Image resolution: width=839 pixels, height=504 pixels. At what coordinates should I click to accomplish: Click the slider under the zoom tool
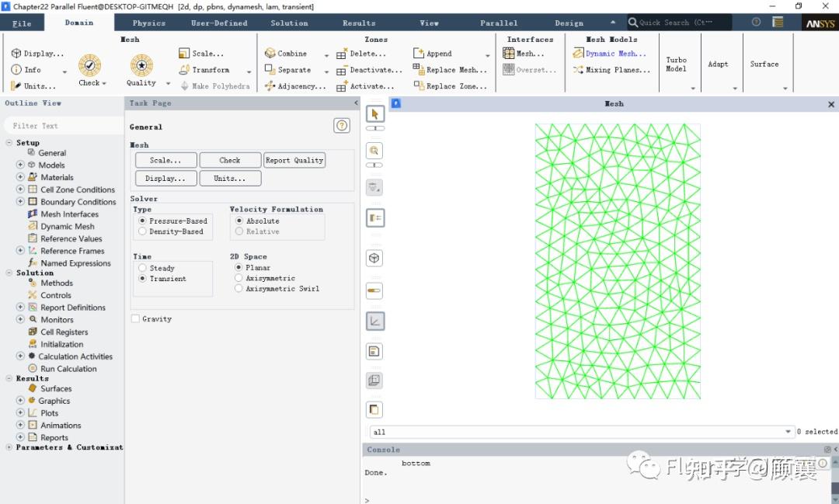click(x=374, y=165)
